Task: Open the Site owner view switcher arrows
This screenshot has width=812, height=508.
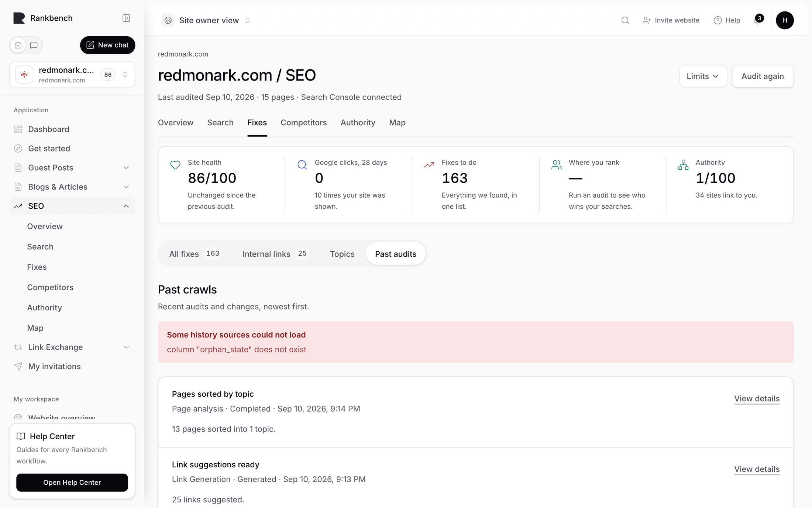Action: coord(248,20)
